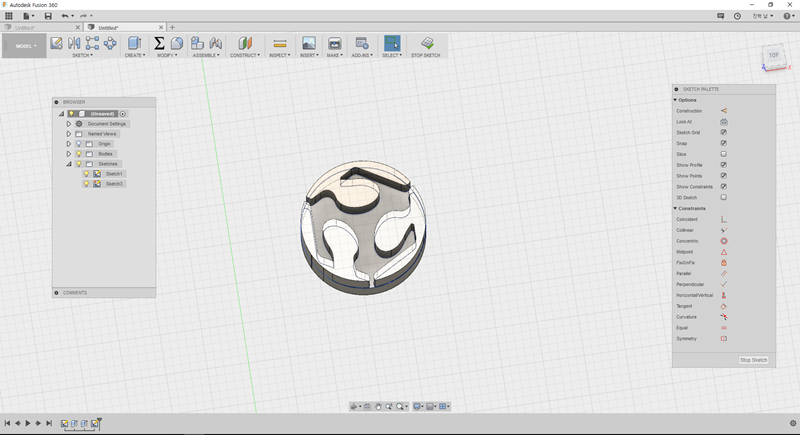800x435 pixels.
Task: Open the notifications comment icon top right
Action: 720,16
